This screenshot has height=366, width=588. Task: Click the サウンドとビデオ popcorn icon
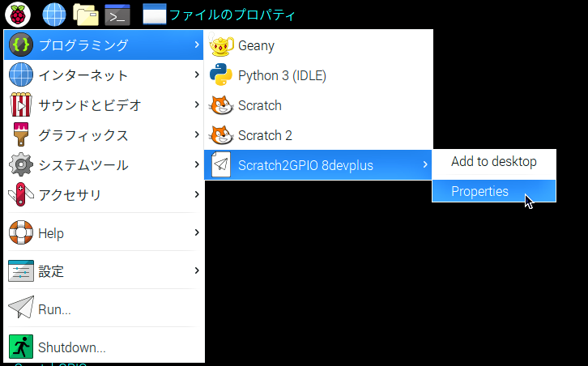tap(21, 104)
